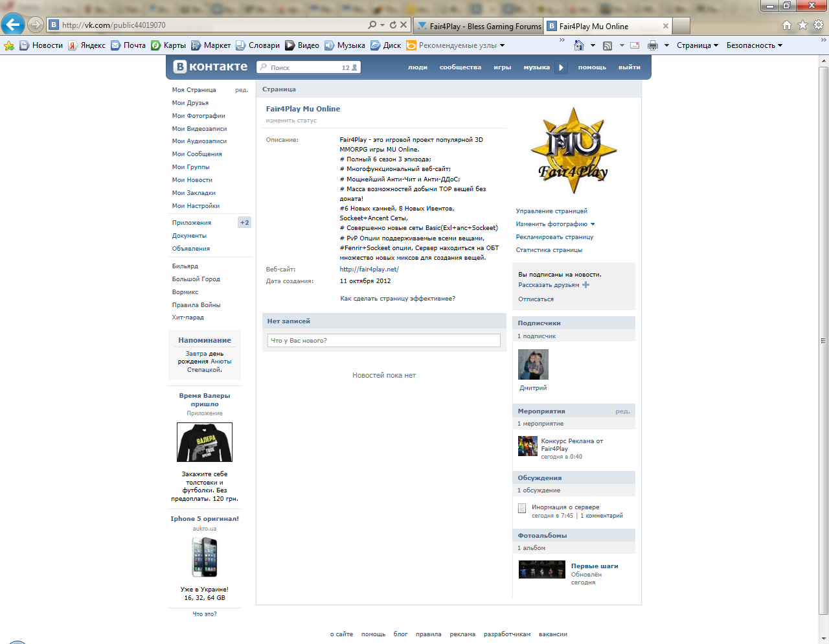Click the Что у Вас нового post field

[383, 341]
